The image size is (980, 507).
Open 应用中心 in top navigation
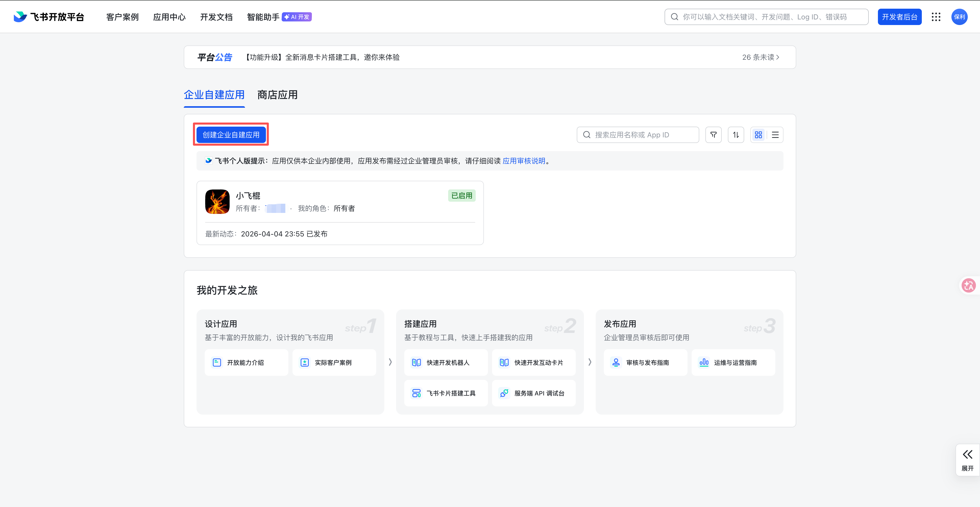coord(169,17)
